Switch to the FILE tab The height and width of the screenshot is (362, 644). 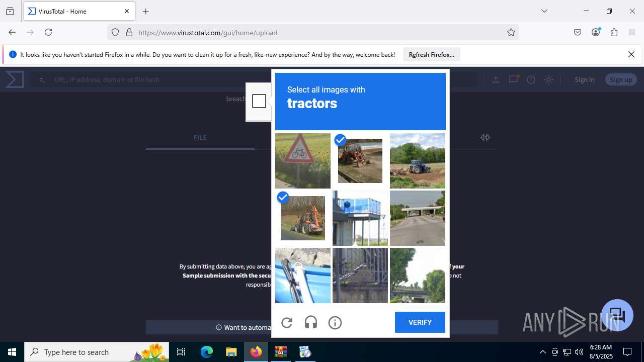[200, 137]
